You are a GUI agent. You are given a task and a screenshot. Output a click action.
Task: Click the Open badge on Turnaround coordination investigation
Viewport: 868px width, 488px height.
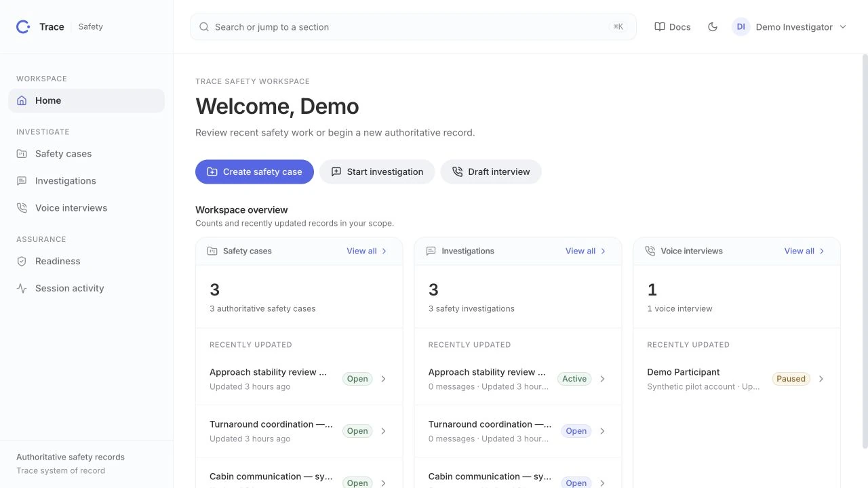(x=576, y=431)
